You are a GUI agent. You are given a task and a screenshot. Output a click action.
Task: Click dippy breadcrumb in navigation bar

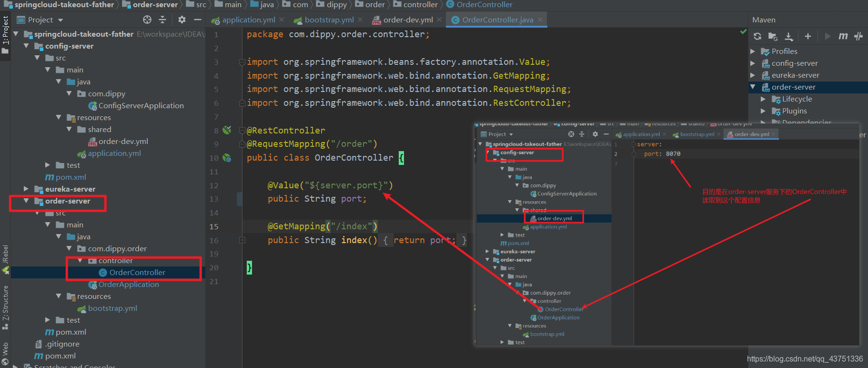click(x=332, y=4)
